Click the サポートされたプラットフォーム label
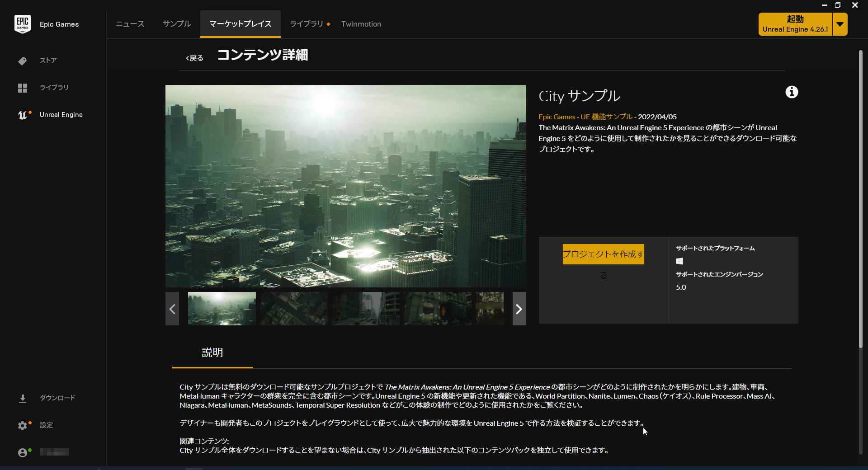The height and width of the screenshot is (470, 868). click(x=715, y=248)
